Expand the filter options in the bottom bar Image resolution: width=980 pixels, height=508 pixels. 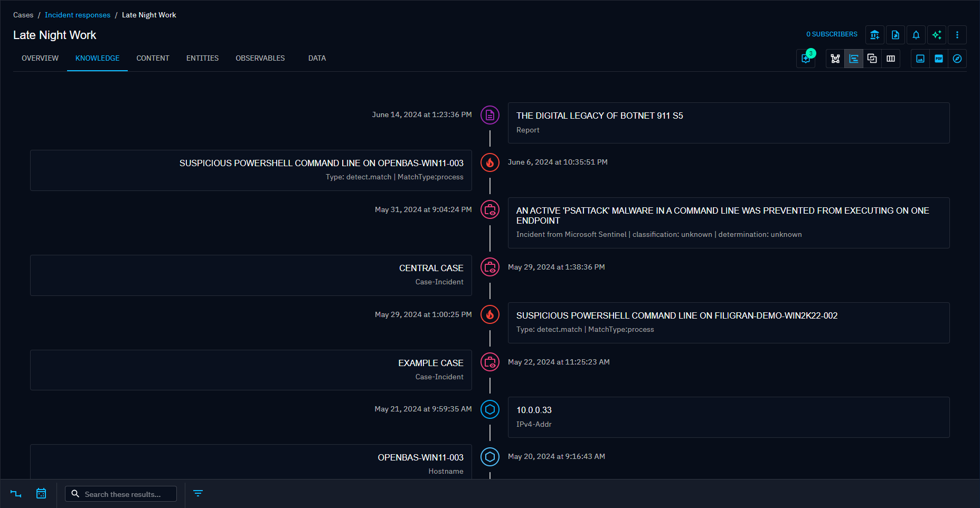click(198, 494)
